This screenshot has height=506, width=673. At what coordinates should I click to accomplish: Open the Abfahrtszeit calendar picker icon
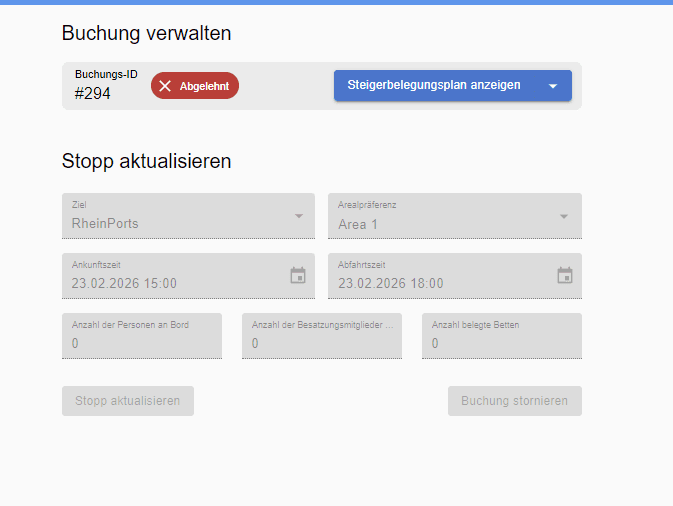(x=565, y=275)
